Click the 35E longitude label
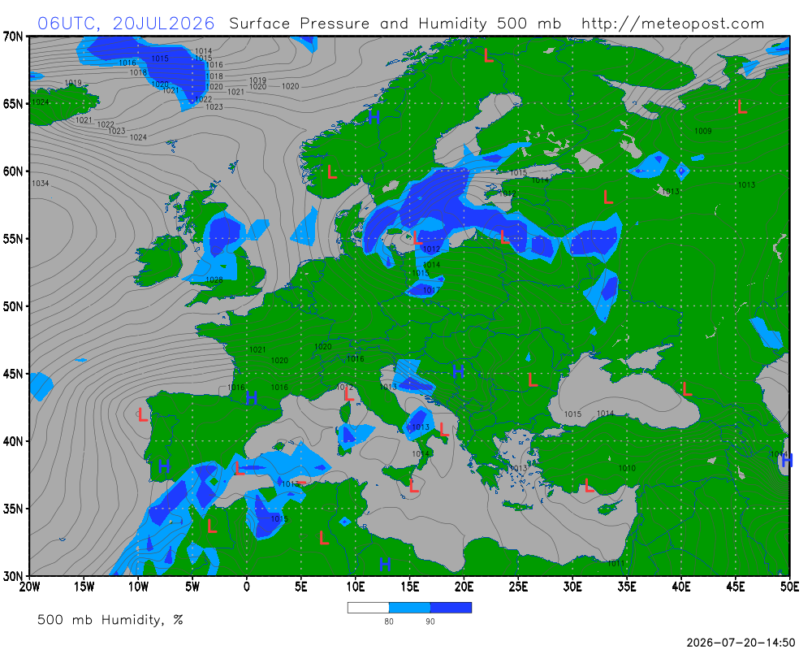812x650 pixels. click(627, 587)
